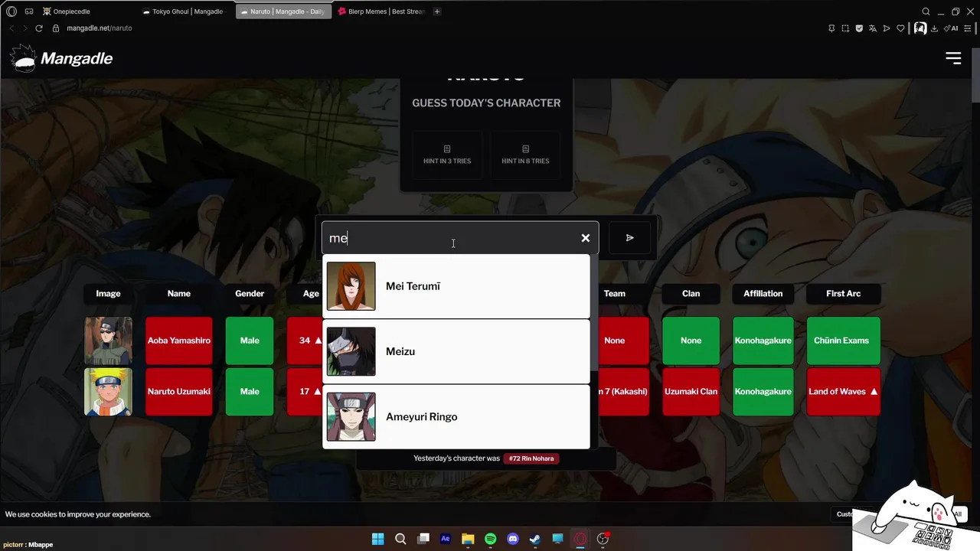Open Discord from the taskbar
Image resolution: width=980 pixels, height=551 pixels.
pos(513,539)
